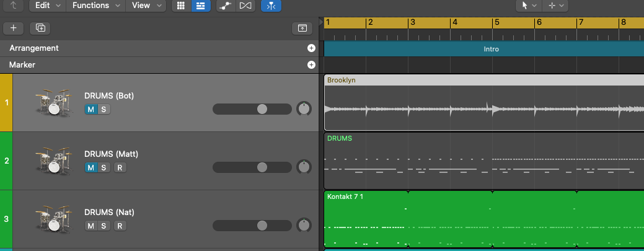Open the Functions menu
Image resolution: width=644 pixels, height=251 pixels.
point(96,6)
